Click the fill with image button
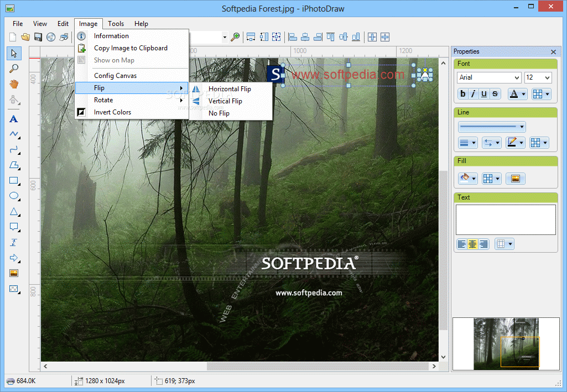 [x=516, y=179]
